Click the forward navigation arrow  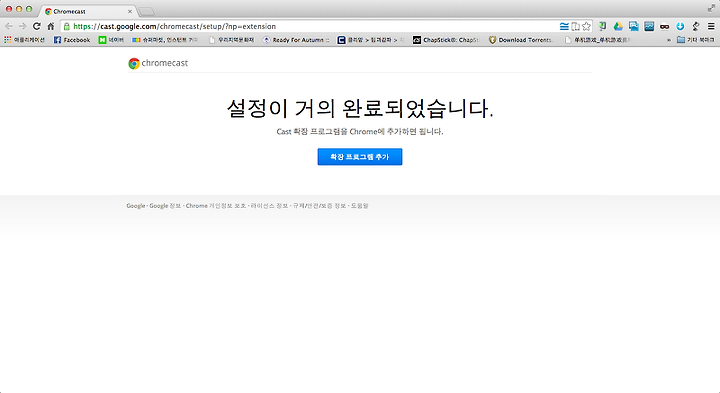point(22,26)
